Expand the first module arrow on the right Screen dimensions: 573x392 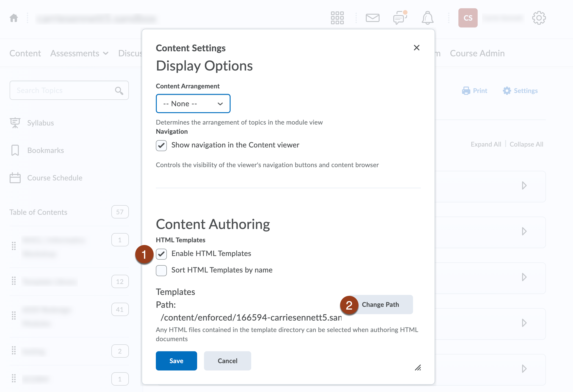(x=524, y=185)
